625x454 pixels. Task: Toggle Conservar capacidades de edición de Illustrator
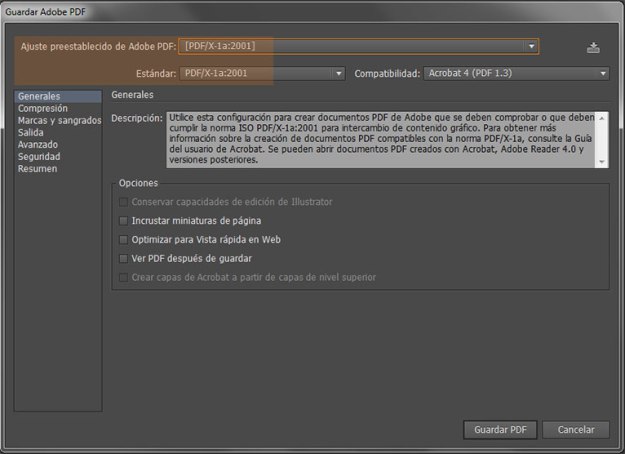click(x=124, y=202)
